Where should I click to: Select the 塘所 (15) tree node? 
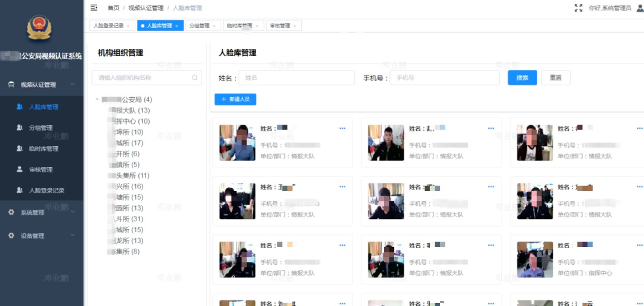coord(126,197)
